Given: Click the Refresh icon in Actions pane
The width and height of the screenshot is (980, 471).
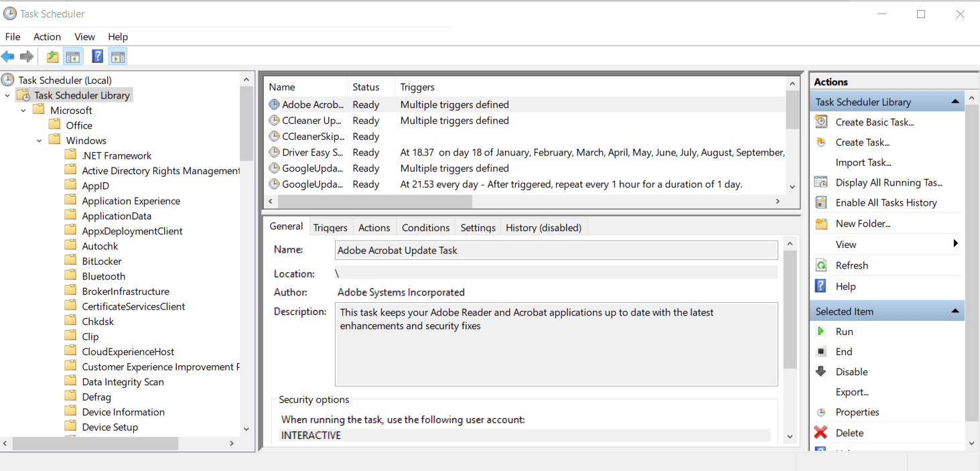Looking at the screenshot, I should (x=821, y=265).
